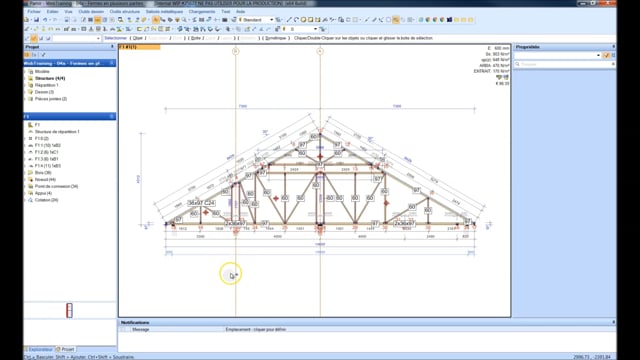Image resolution: width=640 pixels, height=360 pixels.
Task: Click the Undo arrow icon
Action: 45,20
